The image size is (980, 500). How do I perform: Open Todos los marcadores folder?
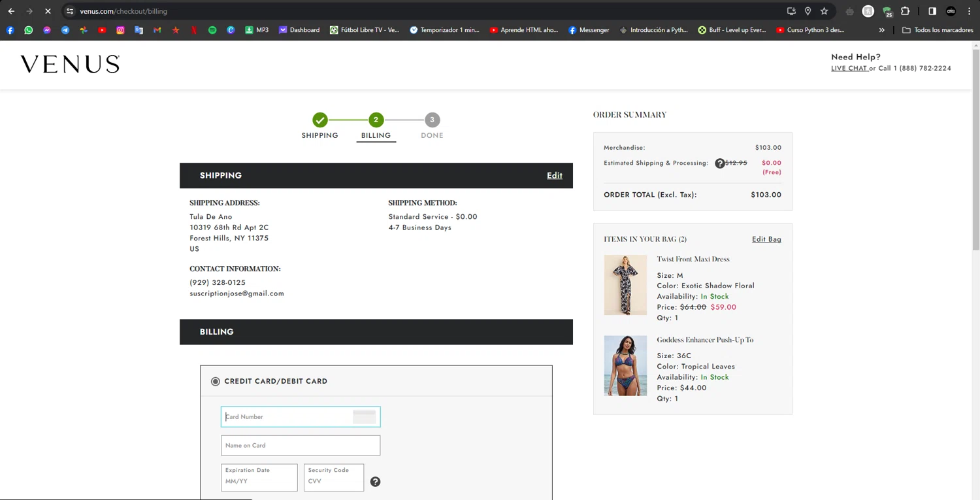[938, 30]
